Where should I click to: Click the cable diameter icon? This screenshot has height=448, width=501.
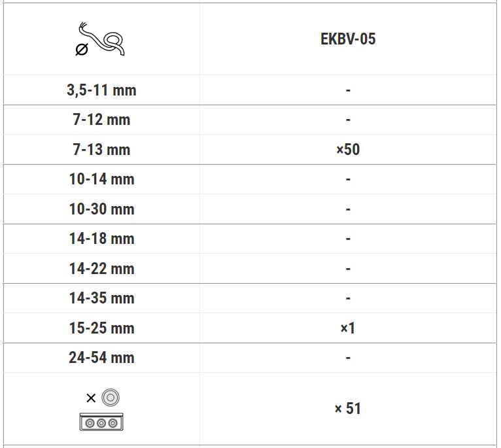100,39
